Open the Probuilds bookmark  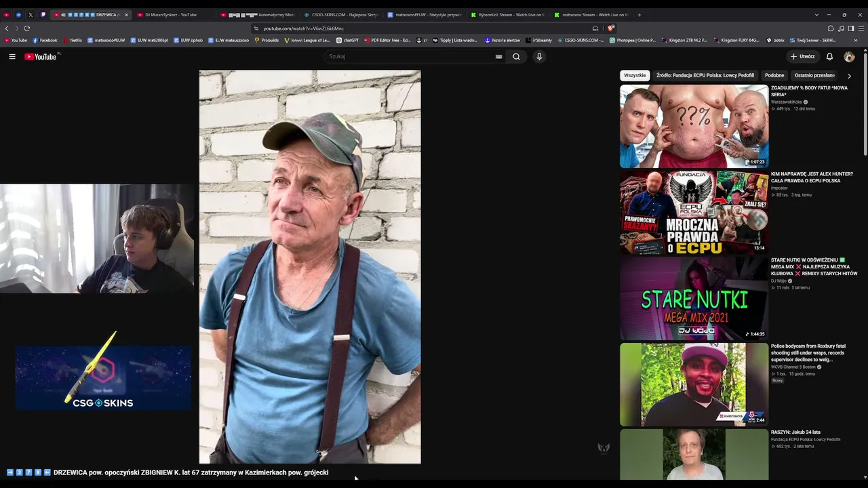coord(267,40)
